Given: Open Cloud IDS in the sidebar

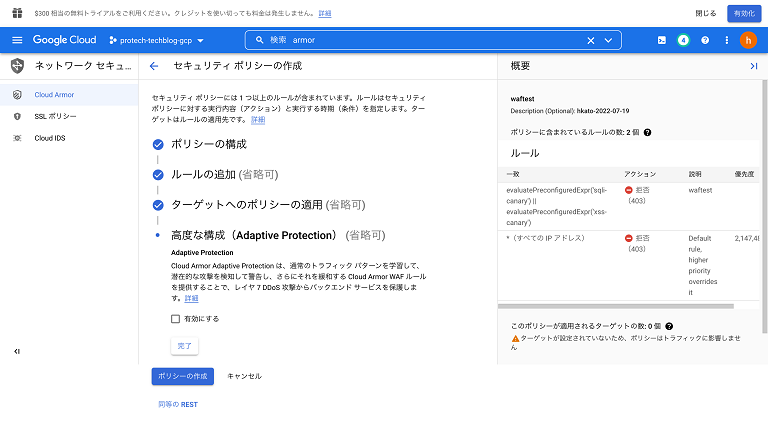Looking at the screenshot, I should tap(50, 138).
